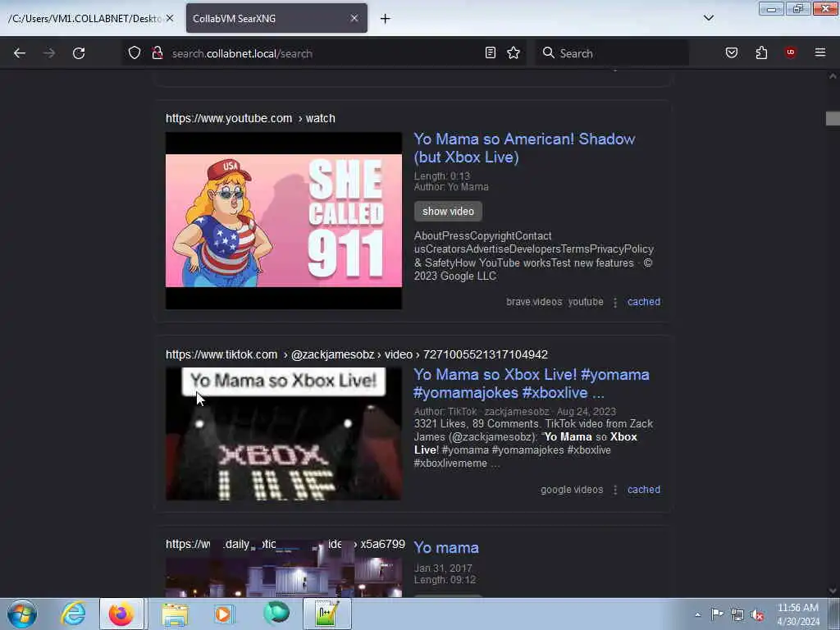Open the dailymotion result video thumbnail
The height and width of the screenshot is (630, 840).
pyautogui.click(x=283, y=577)
